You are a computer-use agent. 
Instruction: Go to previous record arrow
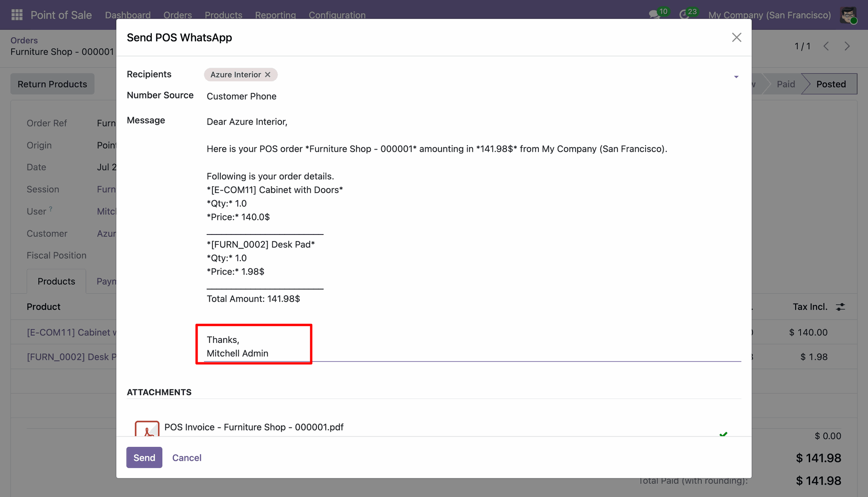(x=826, y=46)
